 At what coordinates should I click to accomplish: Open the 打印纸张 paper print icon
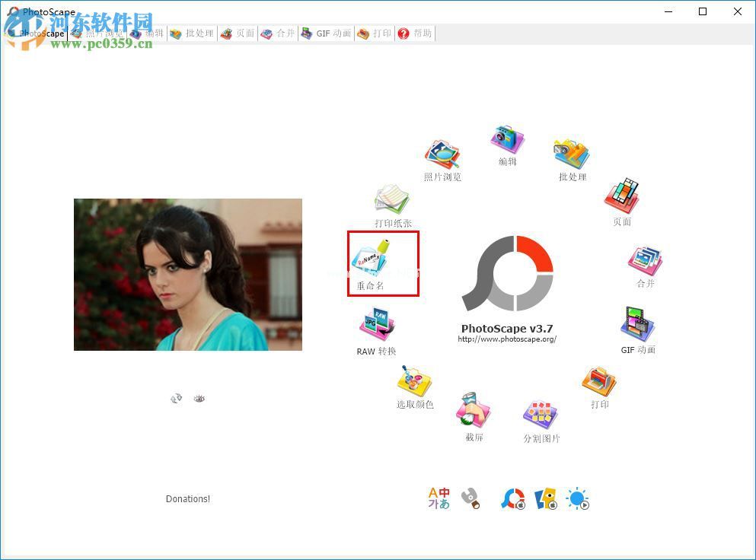[x=392, y=200]
